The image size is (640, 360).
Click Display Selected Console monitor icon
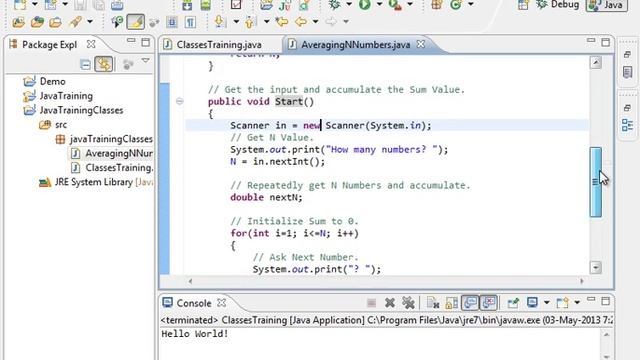532,302
